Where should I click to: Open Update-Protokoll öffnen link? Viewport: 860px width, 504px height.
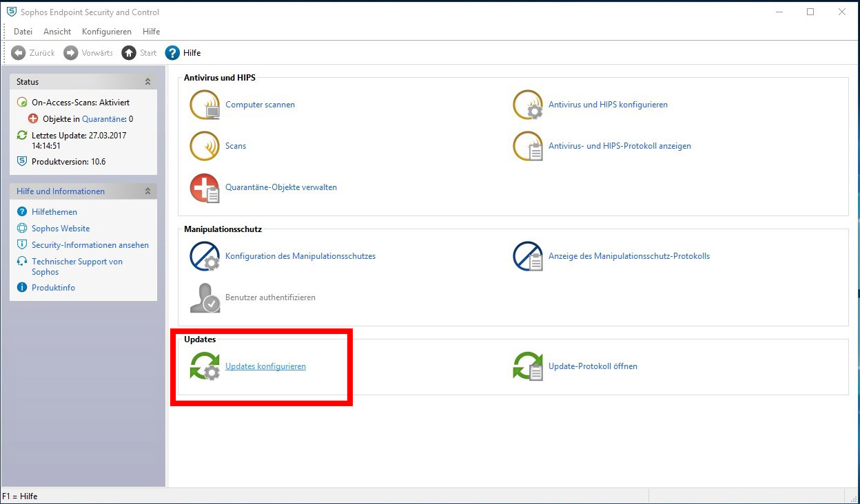pyautogui.click(x=593, y=366)
